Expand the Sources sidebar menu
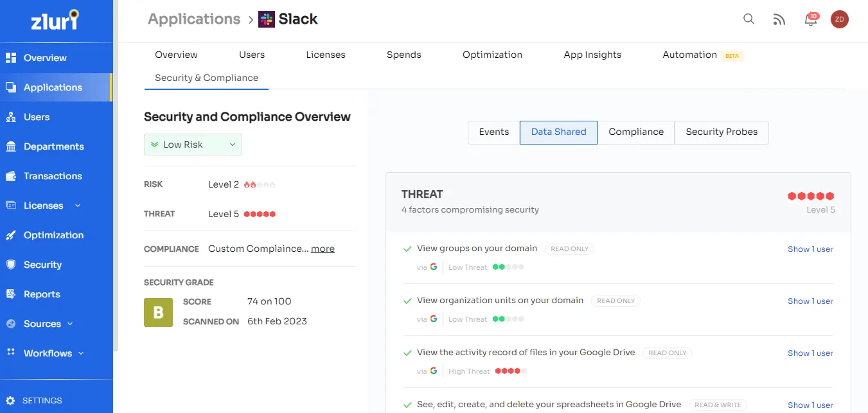Viewport: 868px width, 413px height. pyautogui.click(x=70, y=324)
